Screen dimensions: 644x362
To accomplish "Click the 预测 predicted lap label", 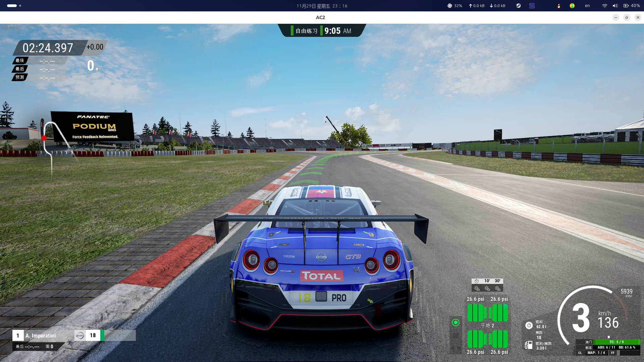I will [x=20, y=77].
